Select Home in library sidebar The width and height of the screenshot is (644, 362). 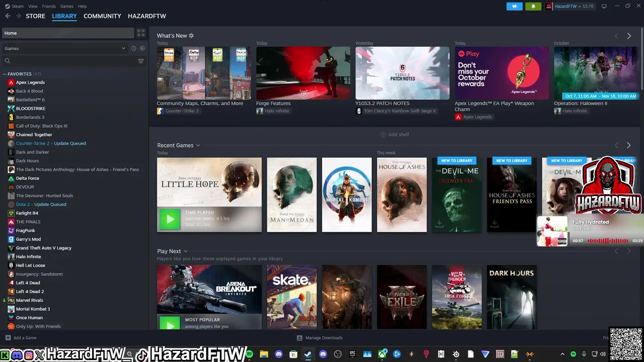tap(68, 33)
